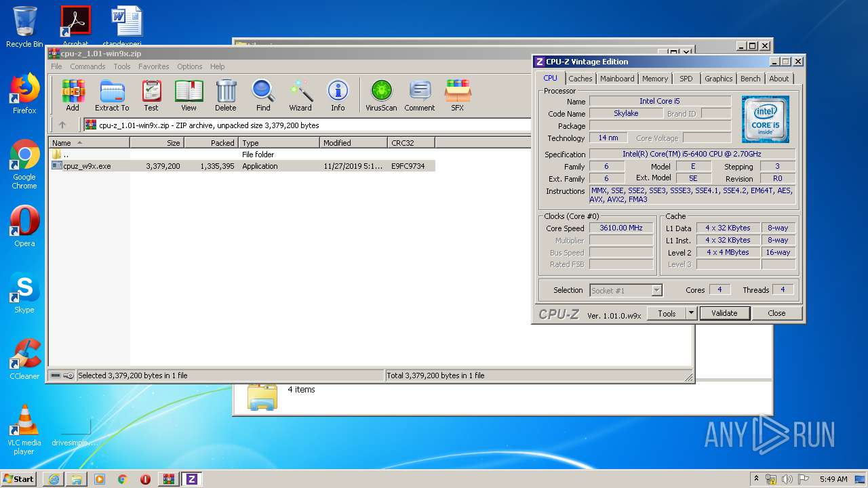Open the Commands menu
This screenshot has width=868, height=488.
click(87, 66)
